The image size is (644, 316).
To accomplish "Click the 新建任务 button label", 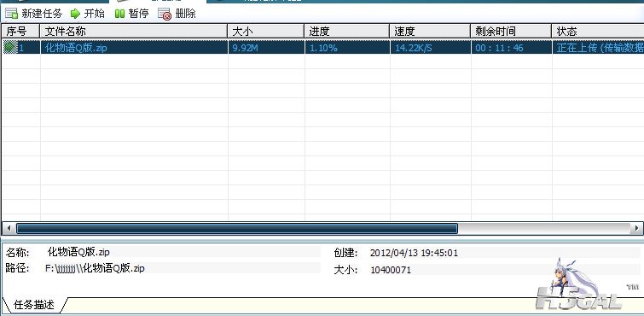I will click(42, 14).
